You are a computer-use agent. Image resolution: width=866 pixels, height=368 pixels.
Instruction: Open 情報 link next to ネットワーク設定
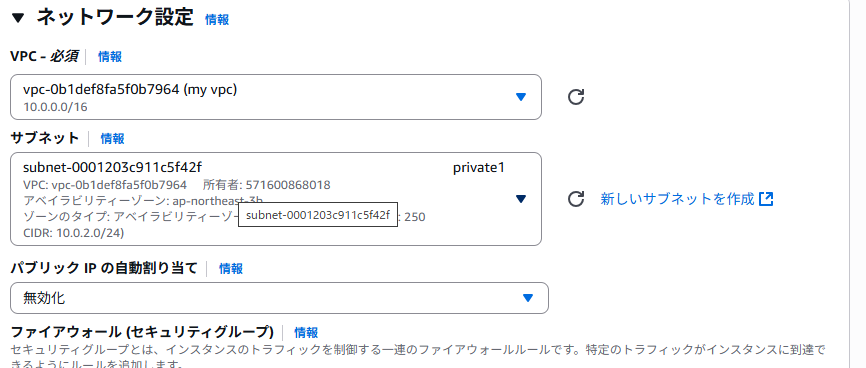tap(217, 20)
